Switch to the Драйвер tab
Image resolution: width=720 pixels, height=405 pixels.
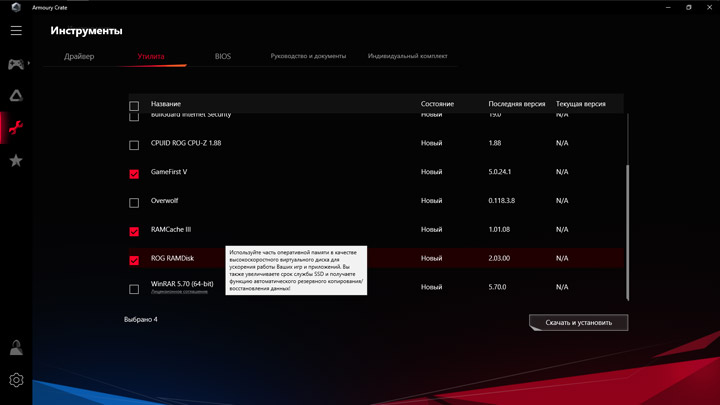79,56
